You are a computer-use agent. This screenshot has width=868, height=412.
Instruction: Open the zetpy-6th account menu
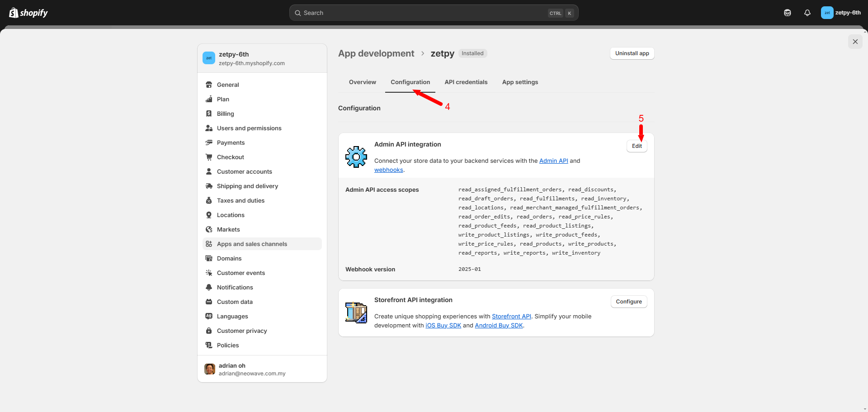[x=841, y=13]
